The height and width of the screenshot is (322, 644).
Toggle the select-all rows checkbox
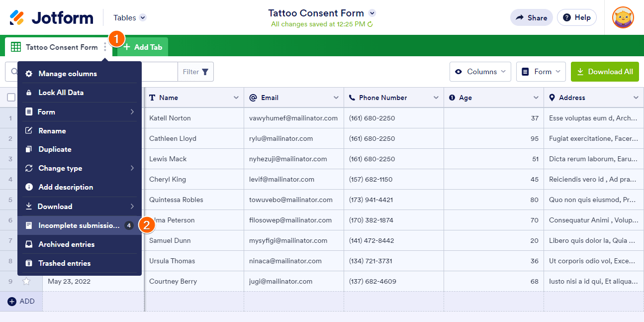pos(11,98)
